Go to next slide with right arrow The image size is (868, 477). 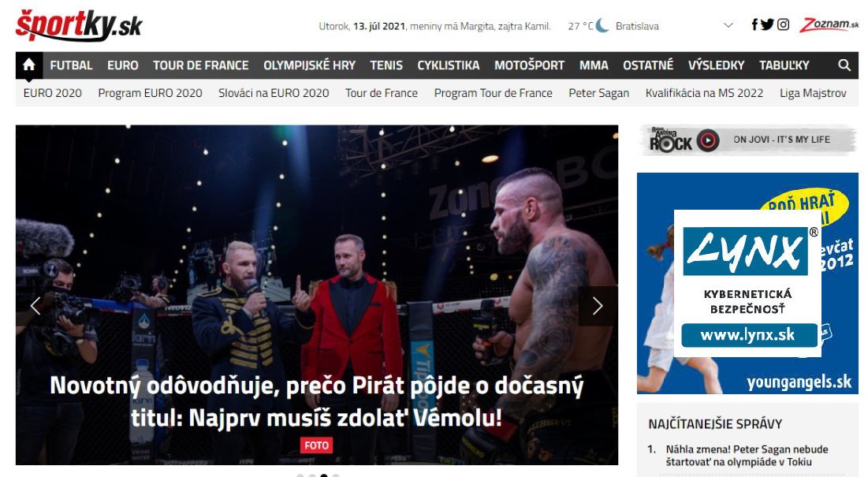coord(598,305)
